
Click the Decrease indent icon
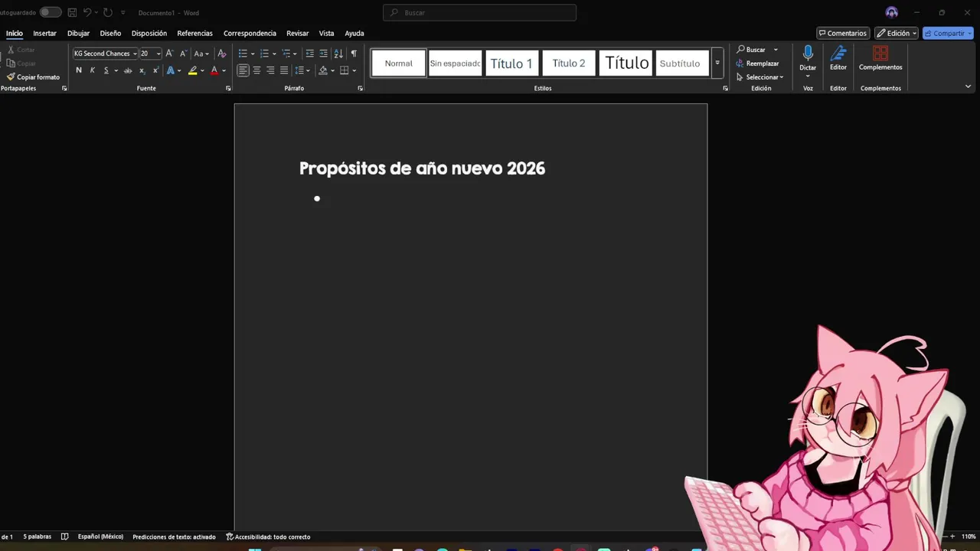tap(309, 54)
